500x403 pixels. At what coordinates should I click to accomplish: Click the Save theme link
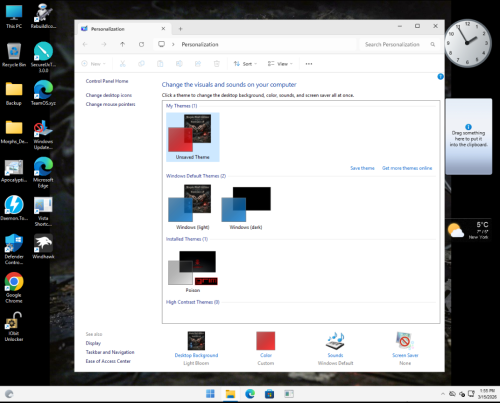click(362, 168)
